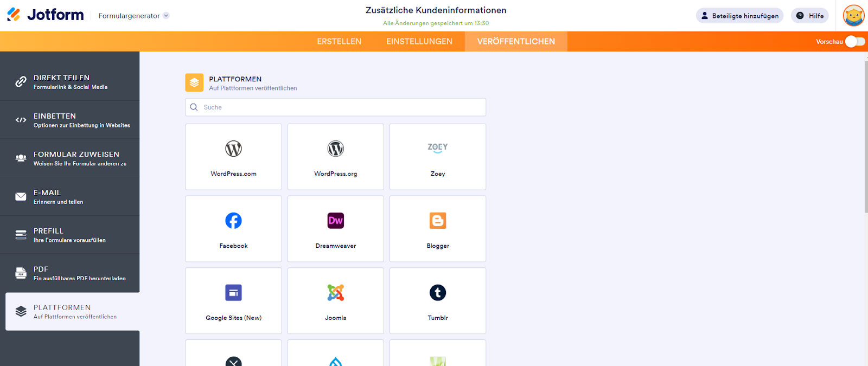This screenshot has height=366, width=868.
Task: Expand the Formulargenerator dropdown
Action: 133,16
